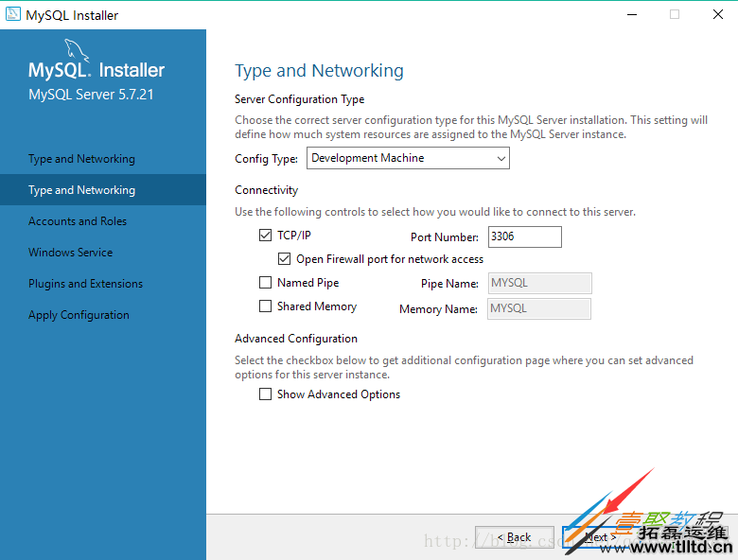Go to Apply Configuration step
The width and height of the screenshot is (738, 560).
coord(79,315)
